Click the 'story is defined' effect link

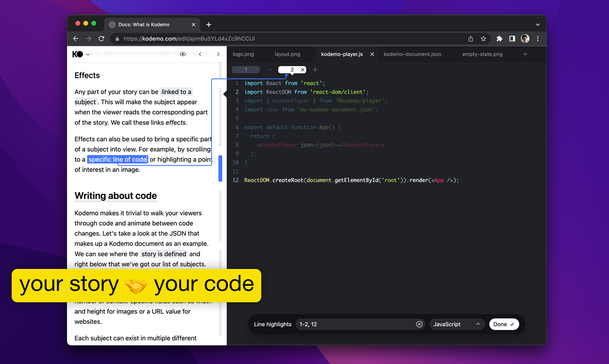(x=164, y=254)
